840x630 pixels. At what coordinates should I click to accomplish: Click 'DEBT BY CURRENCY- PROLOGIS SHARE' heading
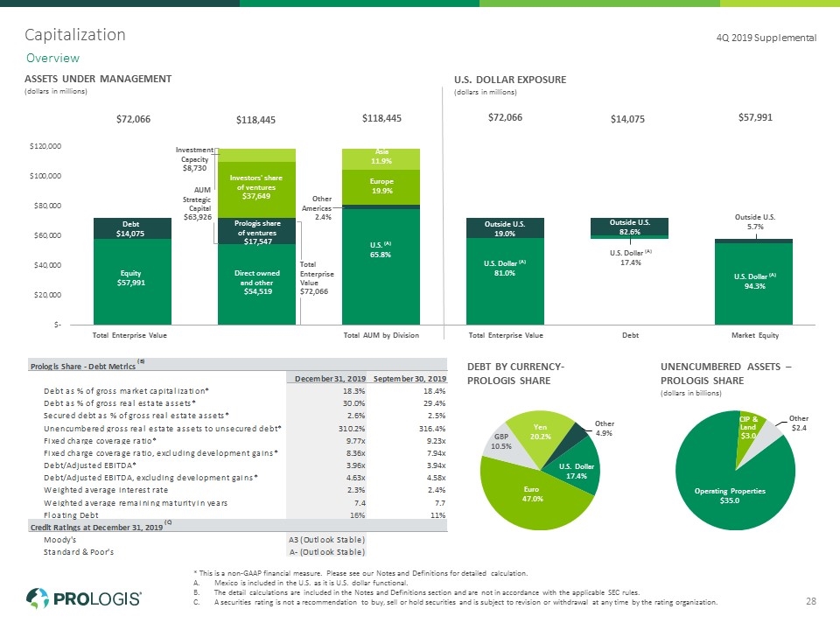(x=515, y=374)
